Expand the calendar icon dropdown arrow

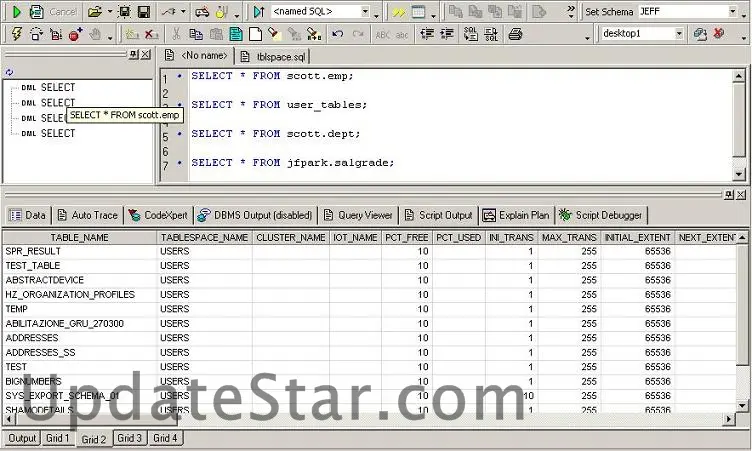pyautogui.click(x=433, y=16)
